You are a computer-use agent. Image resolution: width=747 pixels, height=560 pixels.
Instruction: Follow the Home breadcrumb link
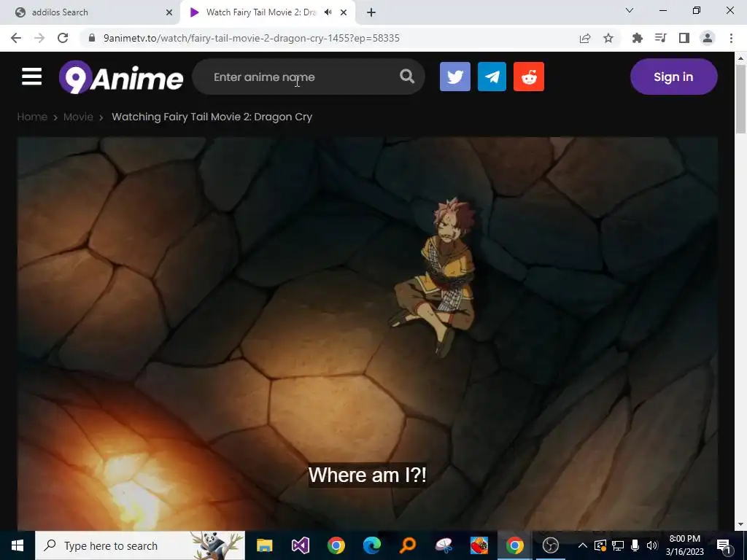[x=32, y=117]
